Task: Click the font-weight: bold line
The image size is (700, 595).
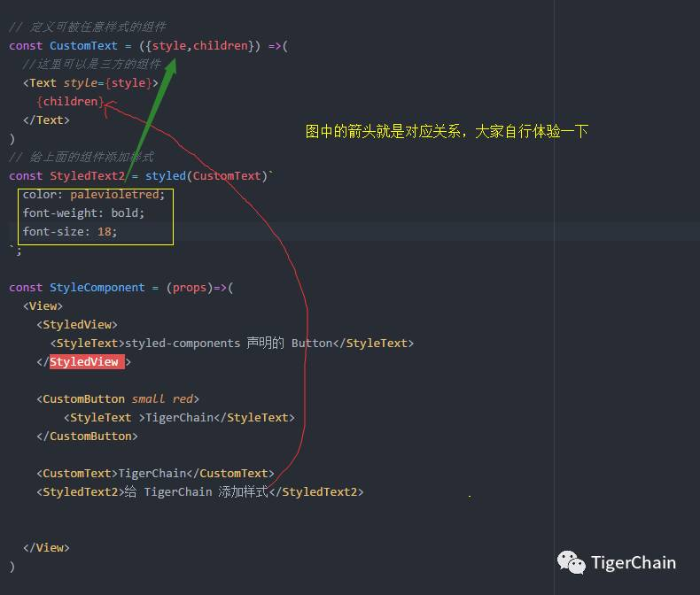Action: pos(83,213)
